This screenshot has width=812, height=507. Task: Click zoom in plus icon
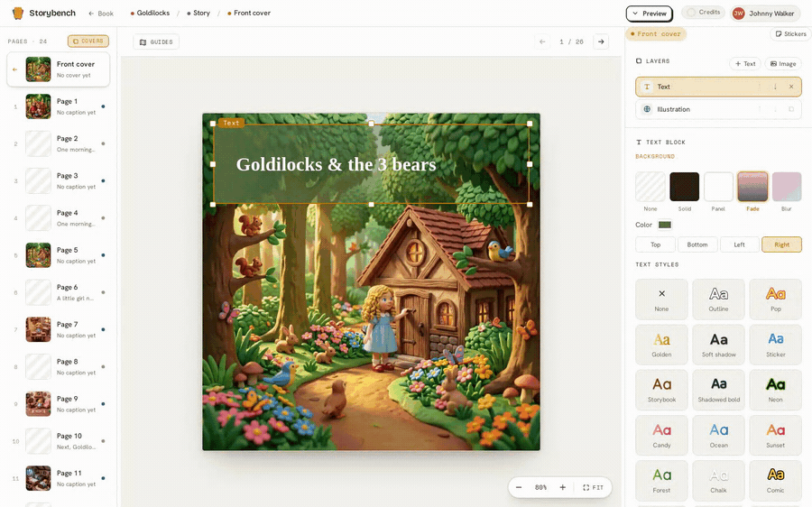(562, 487)
